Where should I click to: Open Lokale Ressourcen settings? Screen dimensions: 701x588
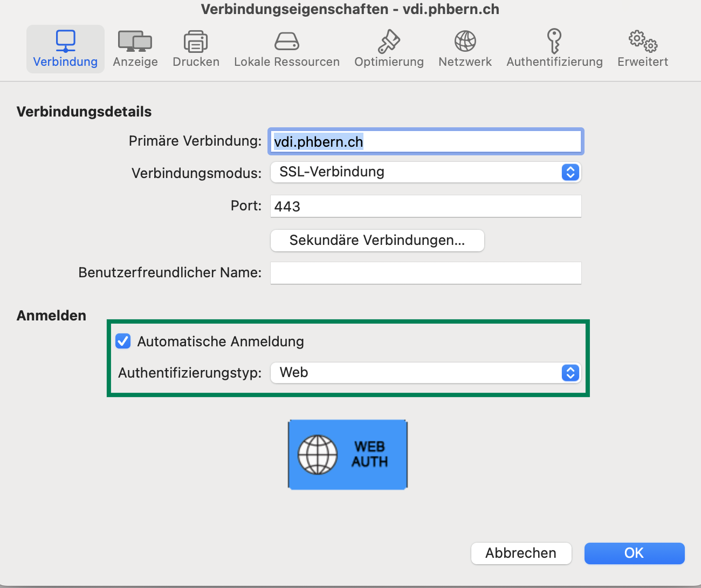click(x=286, y=49)
